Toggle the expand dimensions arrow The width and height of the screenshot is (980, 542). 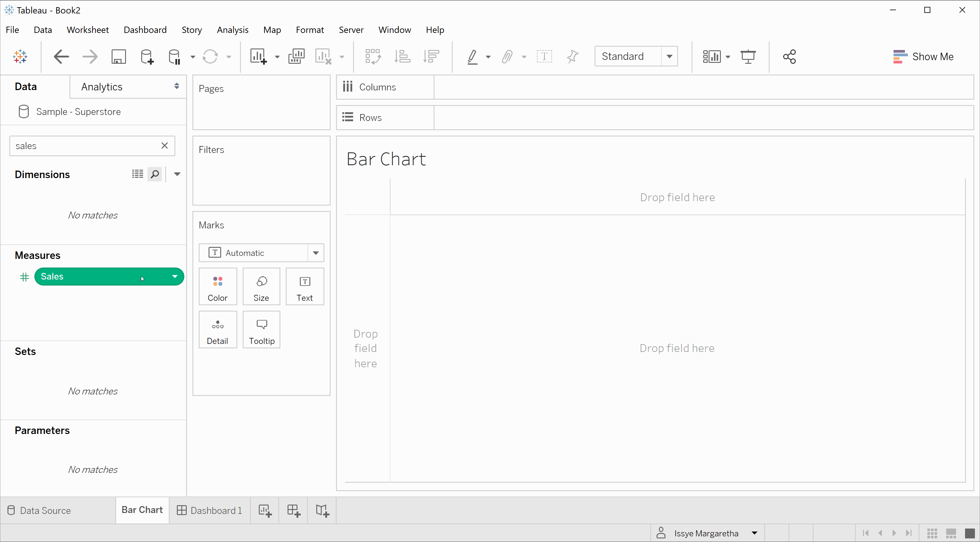pos(176,174)
